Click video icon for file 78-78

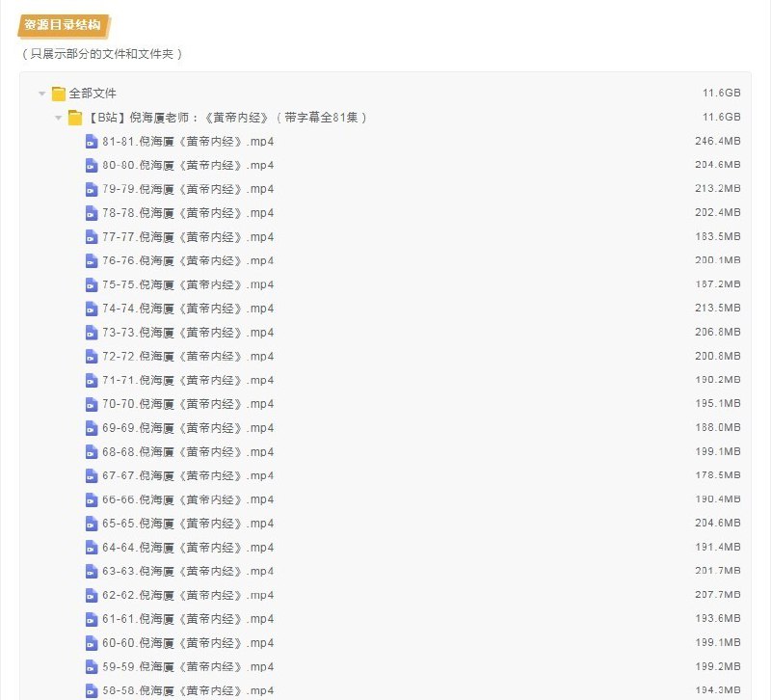click(92, 213)
